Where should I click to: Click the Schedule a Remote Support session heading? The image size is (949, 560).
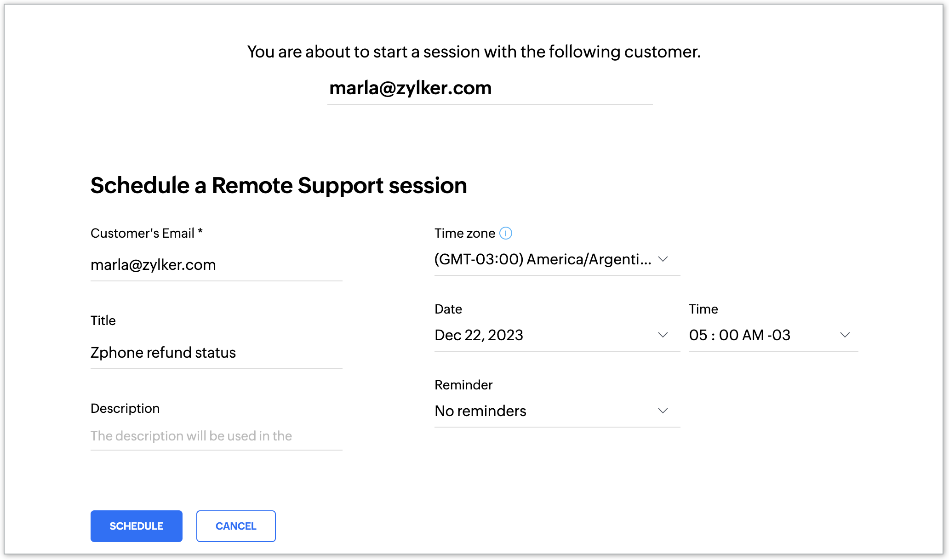(279, 185)
